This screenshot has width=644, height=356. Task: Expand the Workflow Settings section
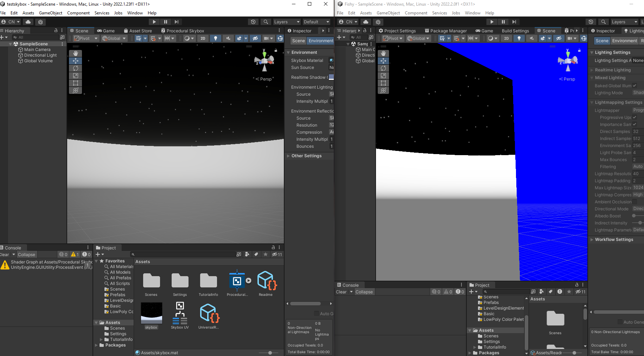(614, 240)
